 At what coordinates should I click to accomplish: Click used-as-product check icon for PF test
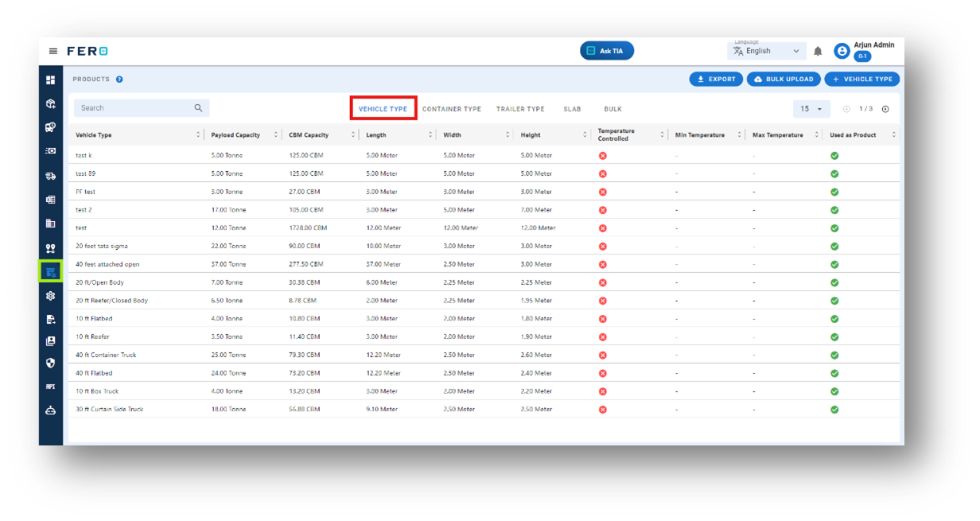[x=834, y=192]
